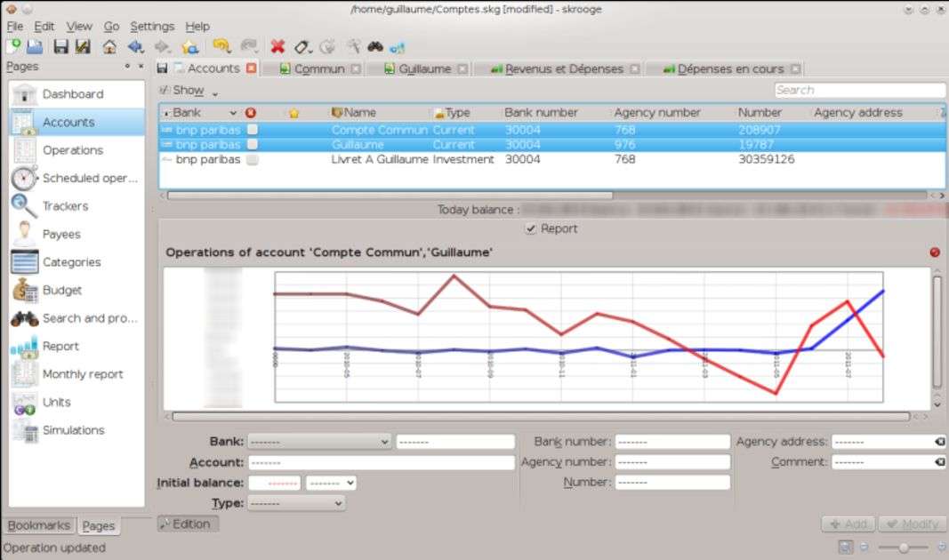Toggle the Report checkbox

coord(531,228)
